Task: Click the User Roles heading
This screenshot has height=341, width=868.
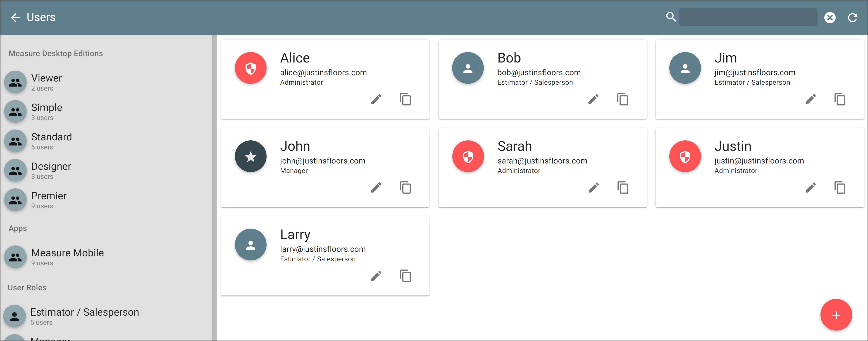Action: [27, 288]
